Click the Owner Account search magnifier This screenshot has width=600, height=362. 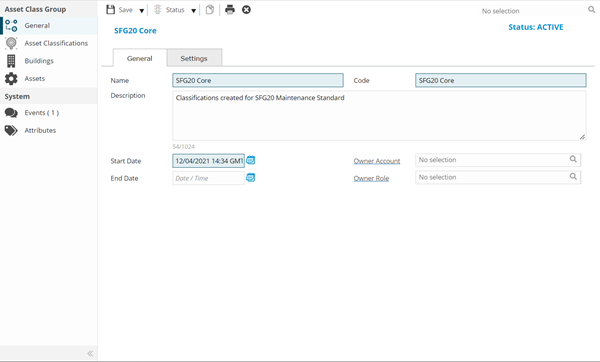tap(573, 159)
